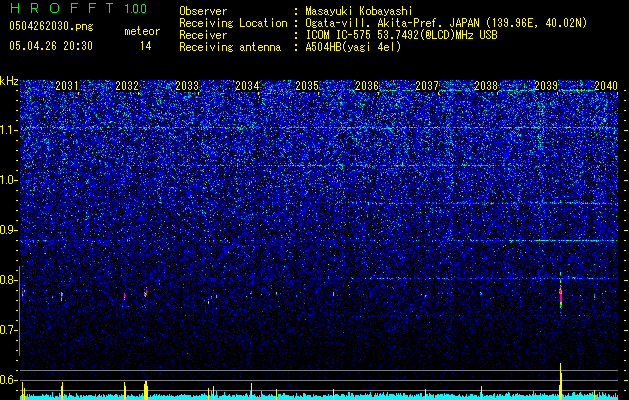The image size is (629, 400).
Task: Click the 2036 time marker
Action: pos(367,86)
